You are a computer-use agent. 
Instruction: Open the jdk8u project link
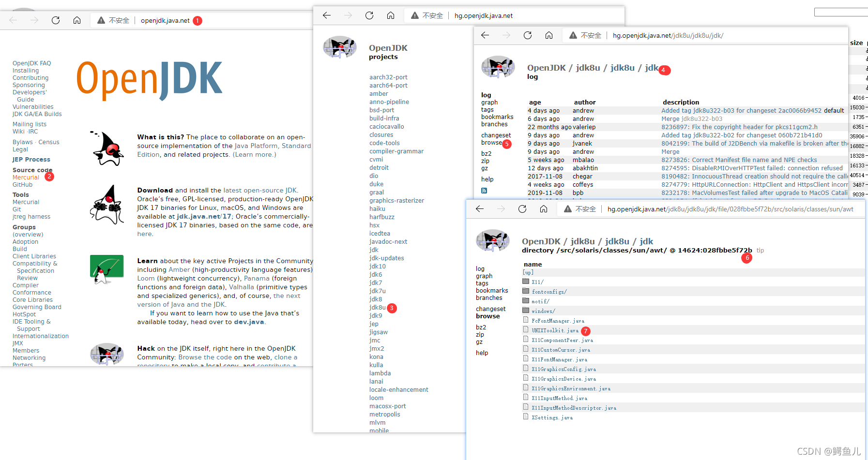pos(378,308)
